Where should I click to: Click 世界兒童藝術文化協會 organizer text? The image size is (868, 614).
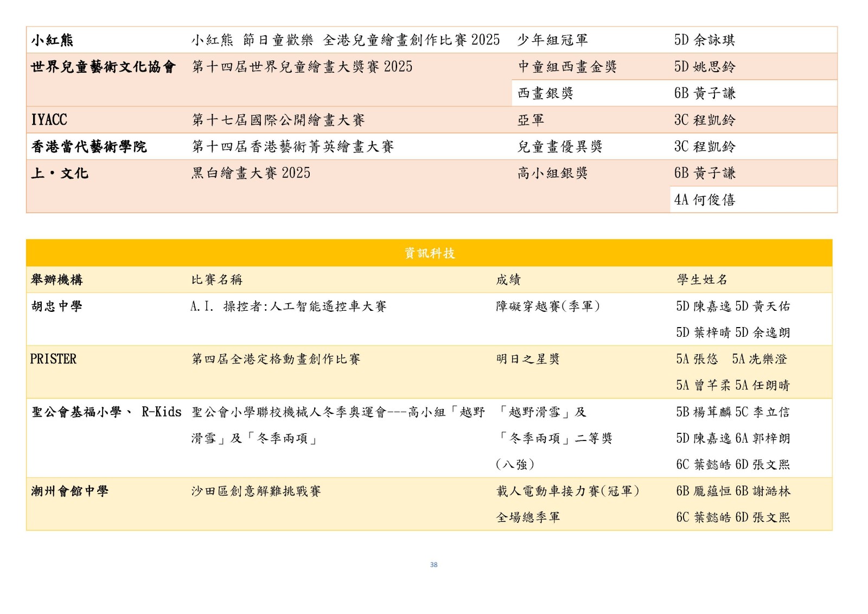tap(103, 67)
